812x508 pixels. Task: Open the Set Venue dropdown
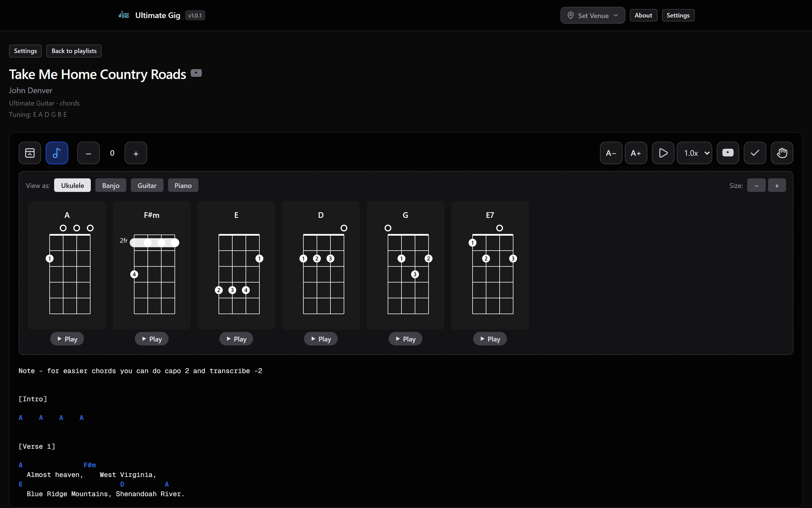click(593, 16)
